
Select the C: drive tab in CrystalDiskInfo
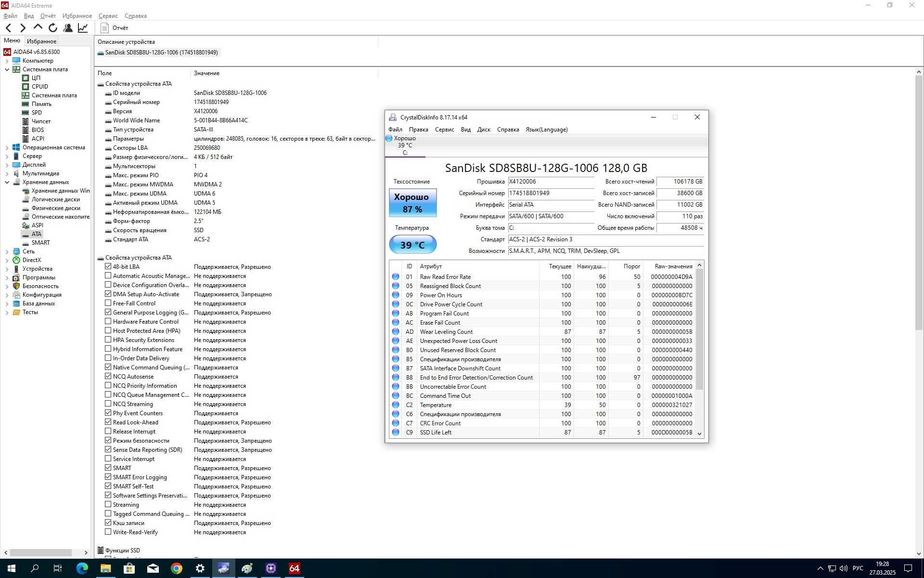point(405,145)
